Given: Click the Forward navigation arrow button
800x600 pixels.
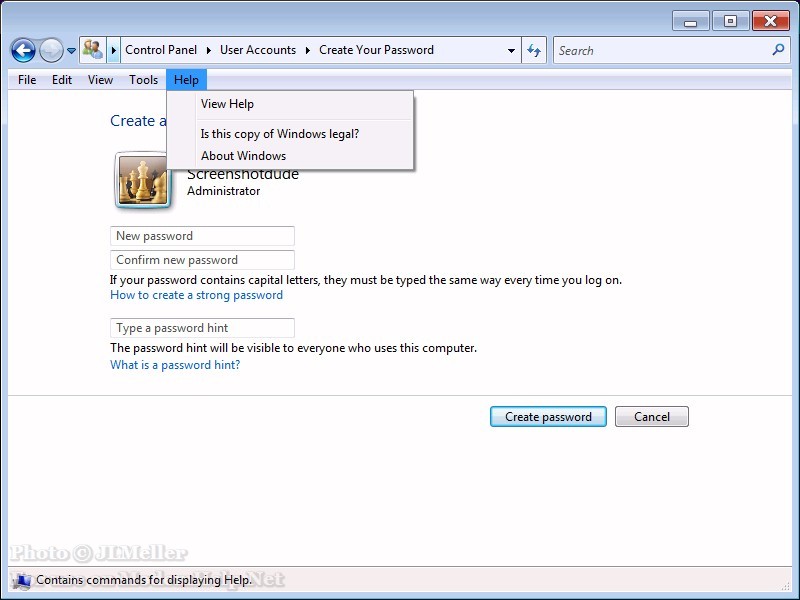Looking at the screenshot, I should [51, 50].
